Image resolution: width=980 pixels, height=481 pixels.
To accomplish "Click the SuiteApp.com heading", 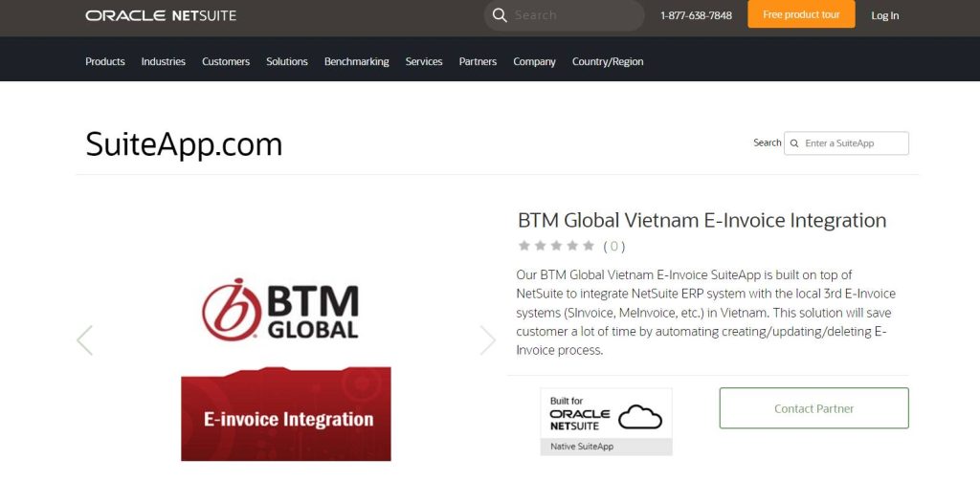I will 184,144.
